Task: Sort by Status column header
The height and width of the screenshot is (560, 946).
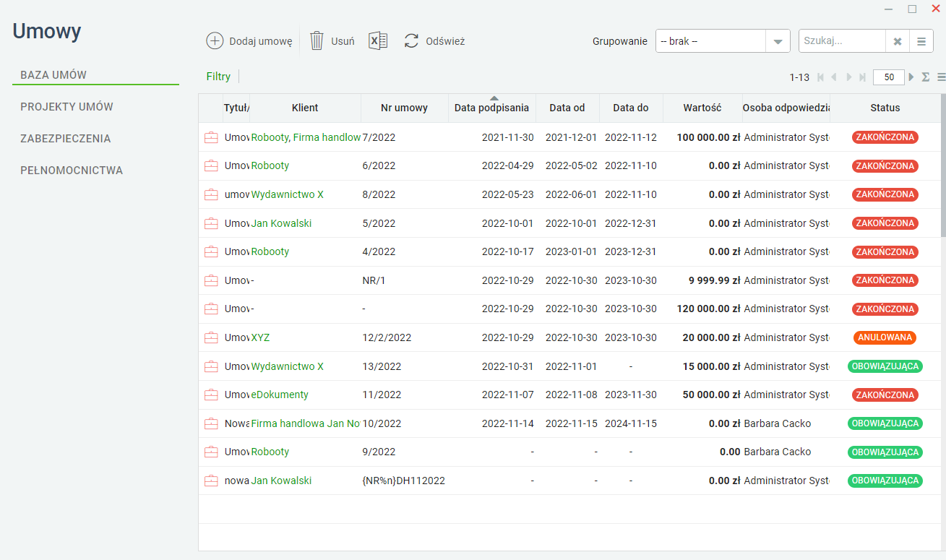Action: (885, 108)
